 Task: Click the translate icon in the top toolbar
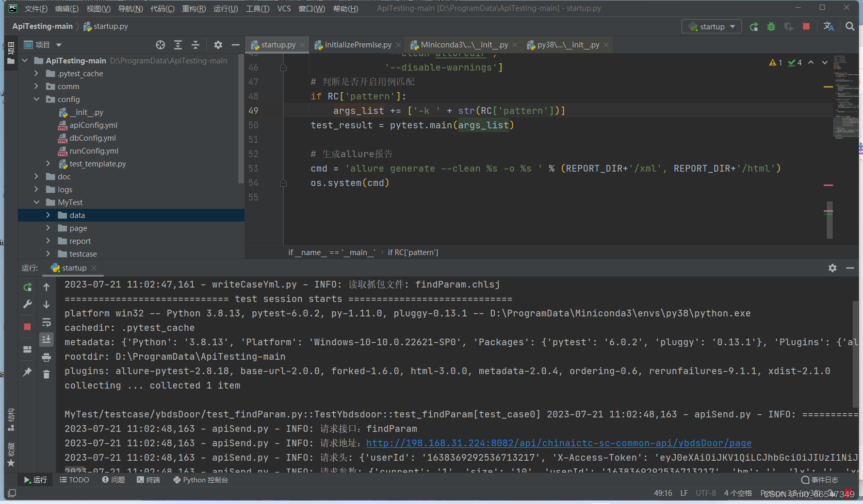pos(829,26)
